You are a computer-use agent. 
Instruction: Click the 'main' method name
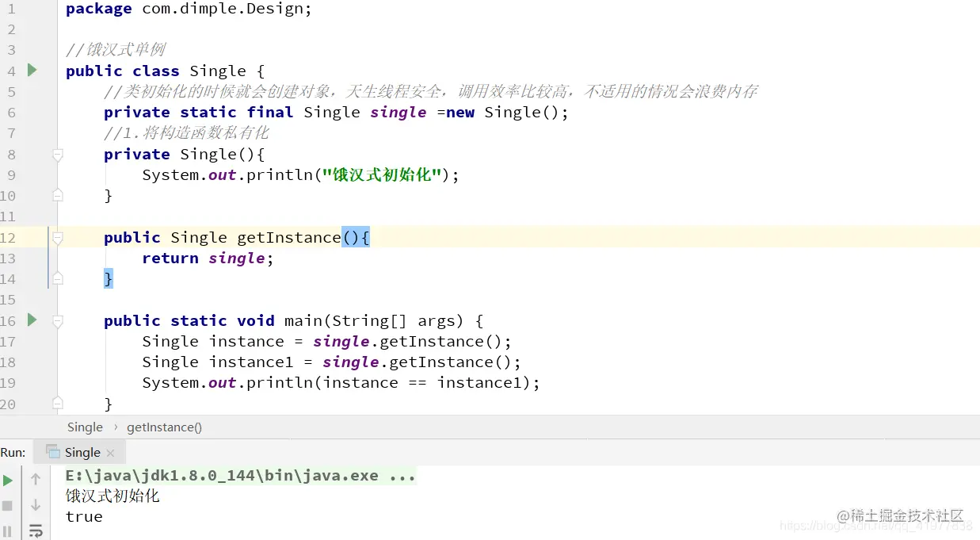pos(303,320)
